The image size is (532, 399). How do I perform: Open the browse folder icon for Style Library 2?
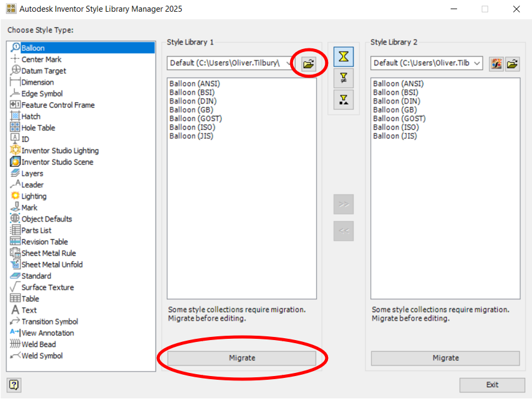(513, 63)
